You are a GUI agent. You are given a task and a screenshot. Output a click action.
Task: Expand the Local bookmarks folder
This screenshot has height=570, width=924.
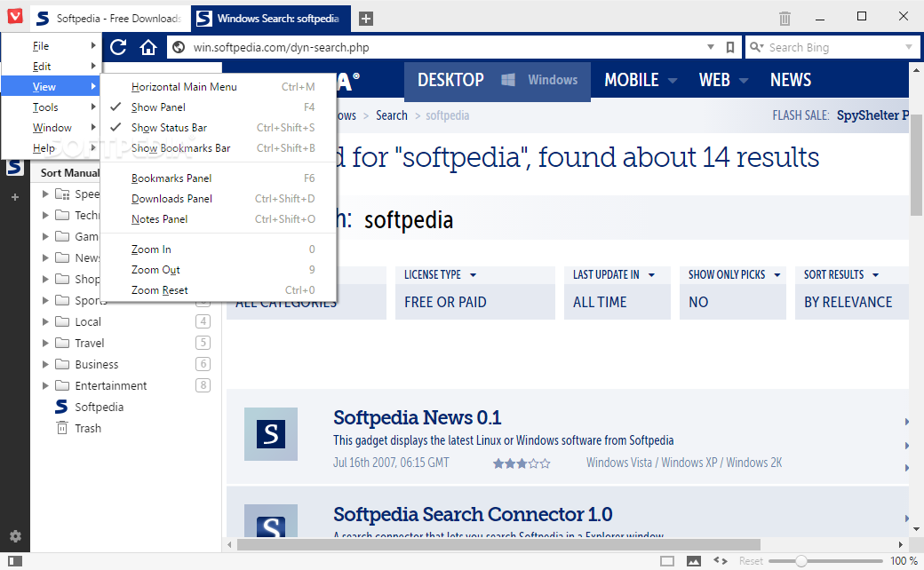tap(45, 321)
